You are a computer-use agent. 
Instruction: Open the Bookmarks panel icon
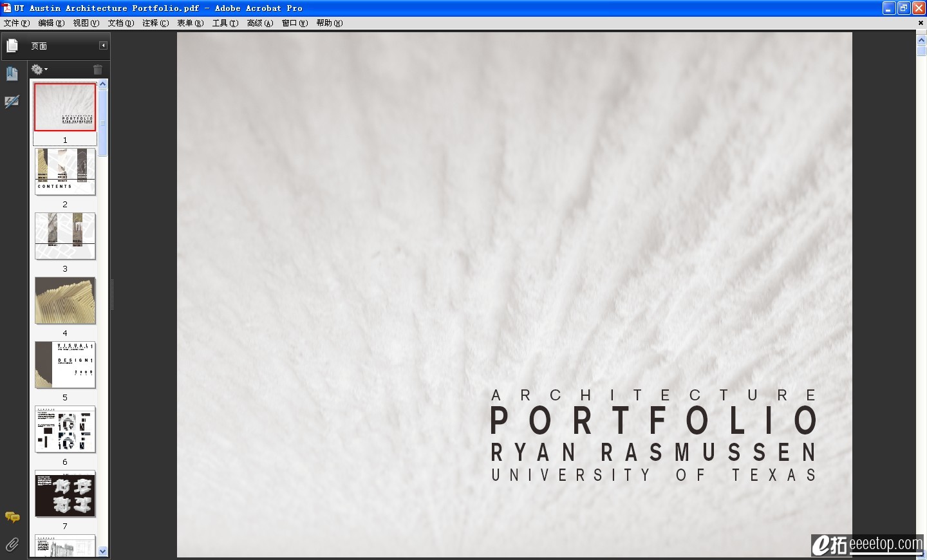coord(12,73)
